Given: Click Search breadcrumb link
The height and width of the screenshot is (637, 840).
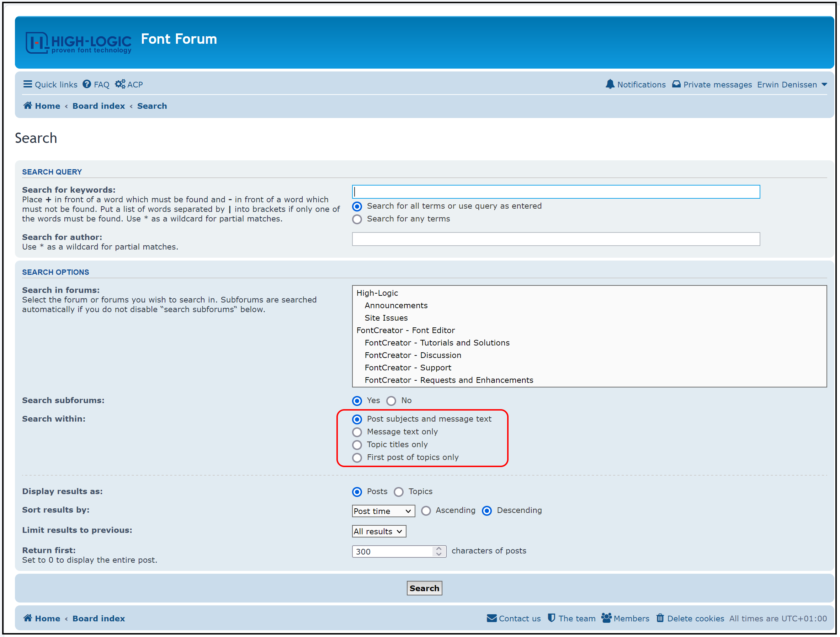Looking at the screenshot, I should coord(152,106).
